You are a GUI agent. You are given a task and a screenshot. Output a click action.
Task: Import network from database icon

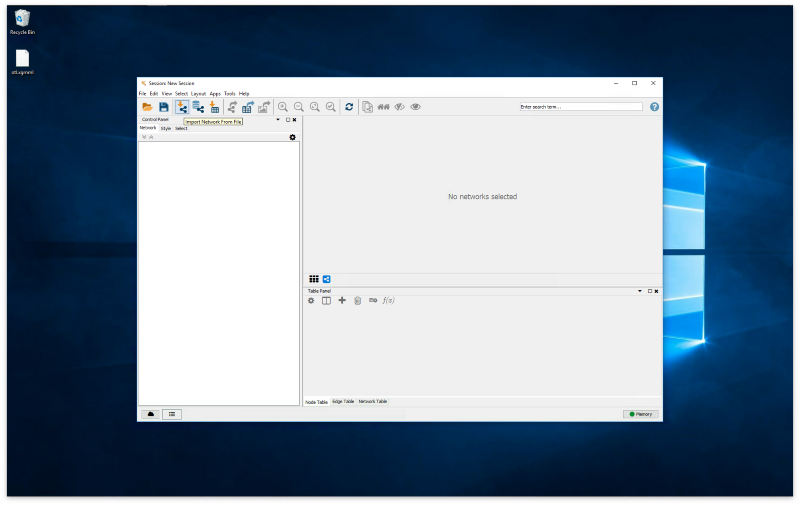pos(198,107)
